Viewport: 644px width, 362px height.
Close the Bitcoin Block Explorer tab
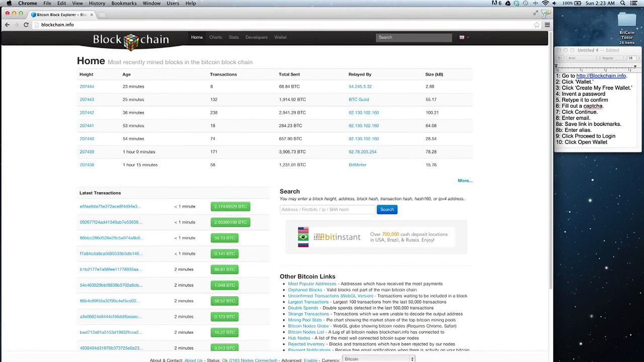(x=91, y=15)
